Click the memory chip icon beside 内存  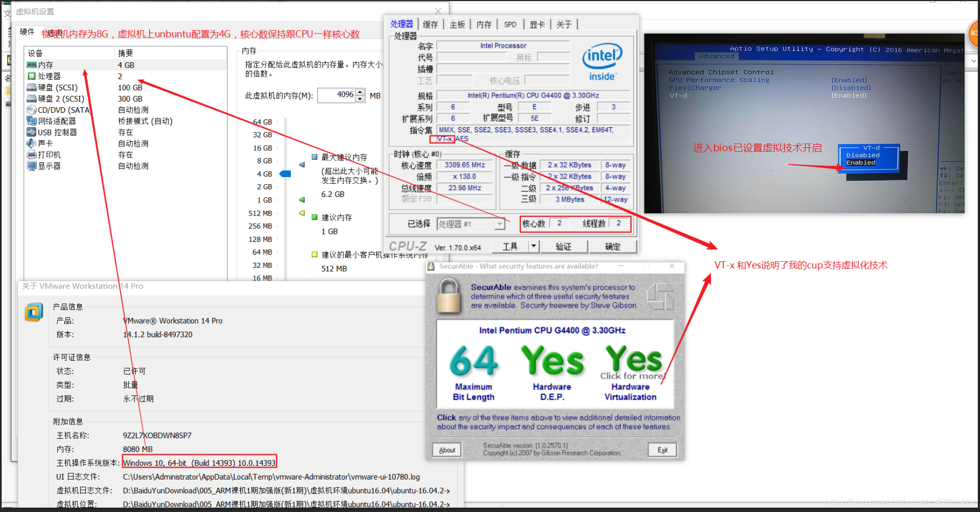click(32, 65)
